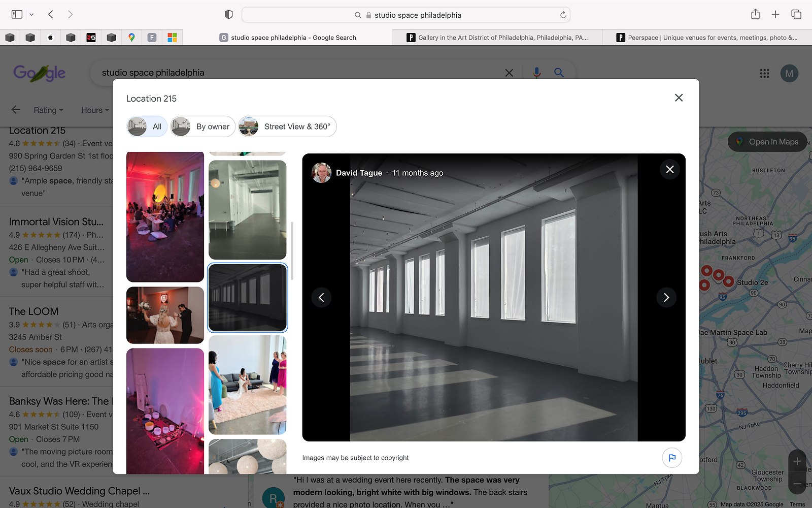The width and height of the screenshot is (812, 508).
Task: Click the Safari share icon
Action: pyautogui.click(x=755, y=15)
